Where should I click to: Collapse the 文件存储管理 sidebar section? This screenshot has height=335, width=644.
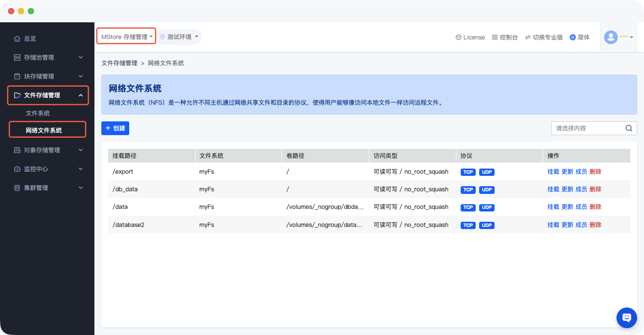tap(81, 95)
